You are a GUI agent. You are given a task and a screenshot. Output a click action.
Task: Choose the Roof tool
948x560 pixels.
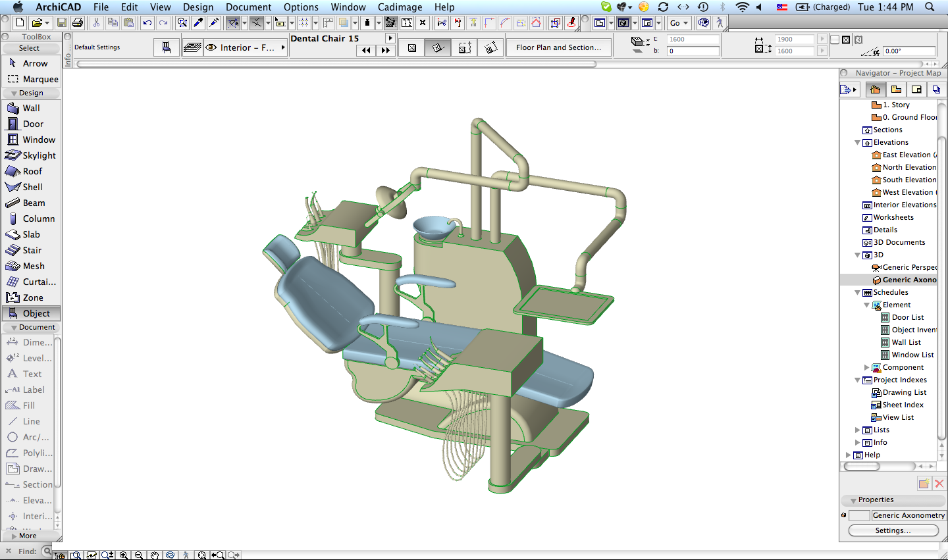(x=32, y=171)
